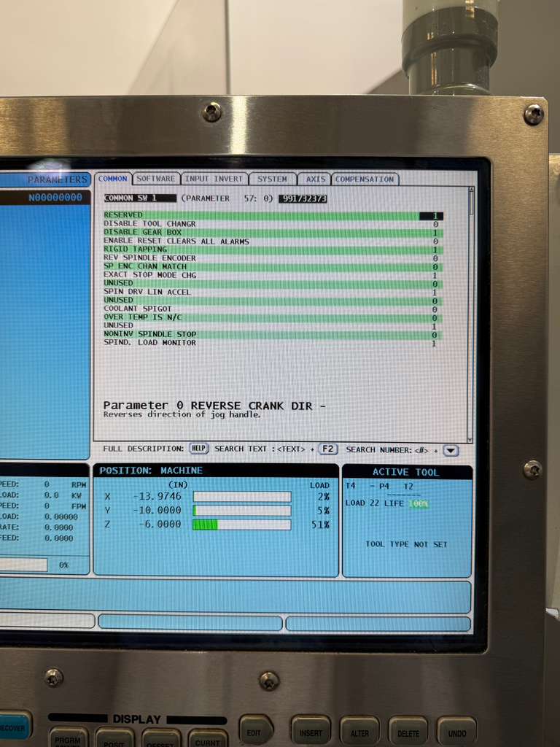Click the Z axis load bar
Viewport: 560px width, 747px height.
[241, 525]
